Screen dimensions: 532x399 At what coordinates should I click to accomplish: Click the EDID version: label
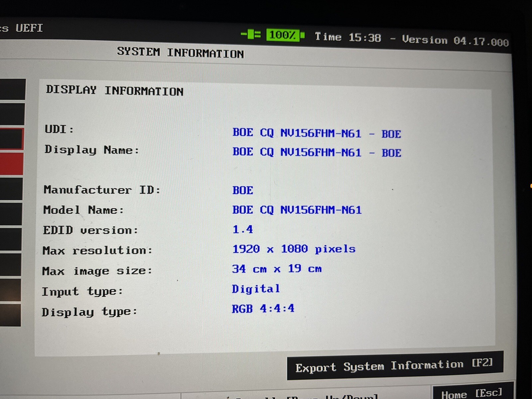pos(90,230)
